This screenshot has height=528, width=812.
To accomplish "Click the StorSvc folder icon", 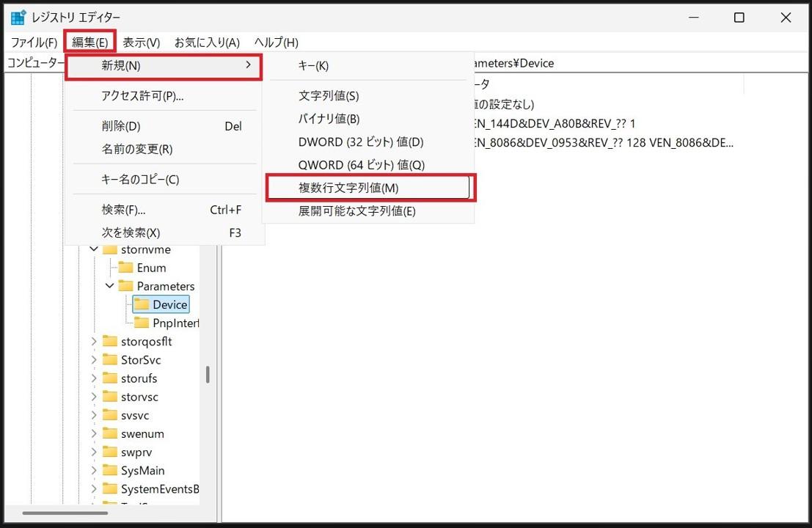I will (110, 360).
